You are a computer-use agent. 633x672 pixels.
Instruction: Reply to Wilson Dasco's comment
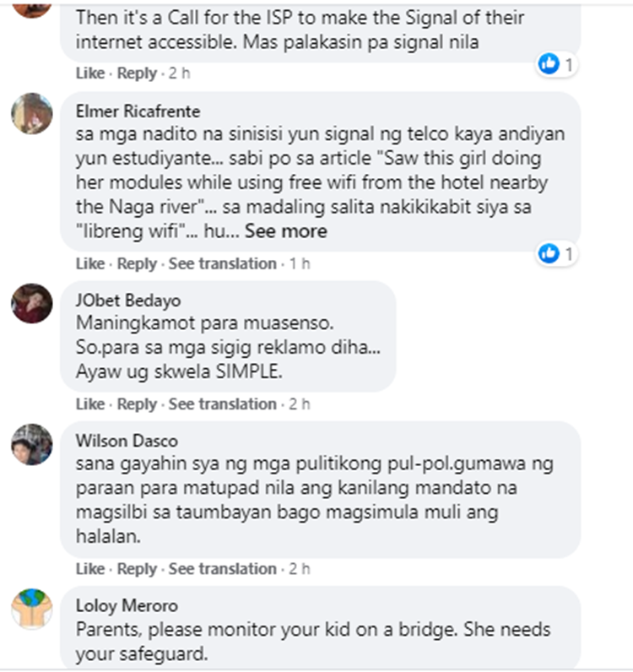(x=137, y=569)
